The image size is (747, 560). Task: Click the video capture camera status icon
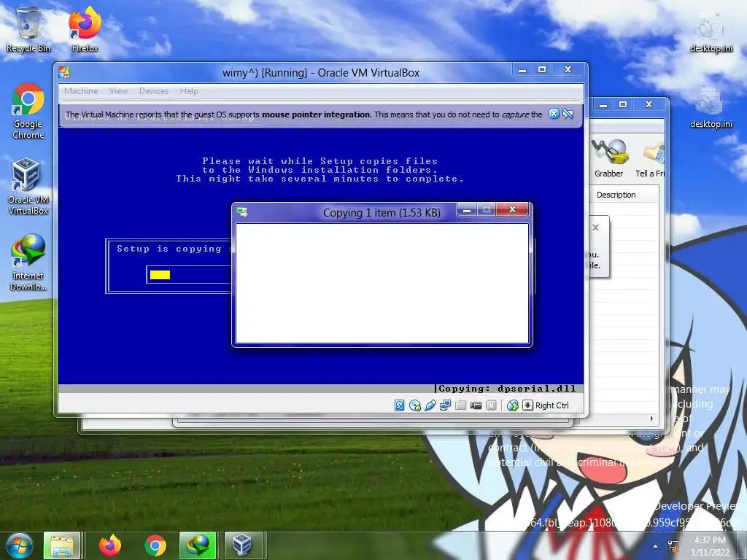[476, 405]
